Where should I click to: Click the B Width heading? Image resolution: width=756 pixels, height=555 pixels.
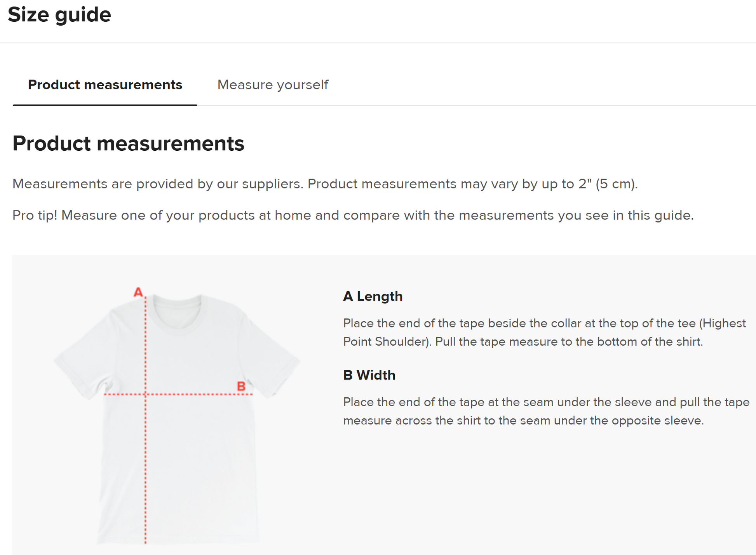pyautogui.click(x=369, y=375)
